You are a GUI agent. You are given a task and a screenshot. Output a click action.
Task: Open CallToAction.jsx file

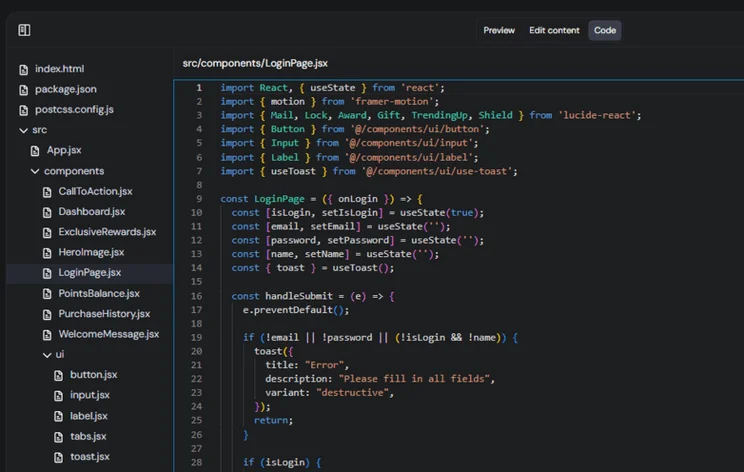tap(95, 191)
